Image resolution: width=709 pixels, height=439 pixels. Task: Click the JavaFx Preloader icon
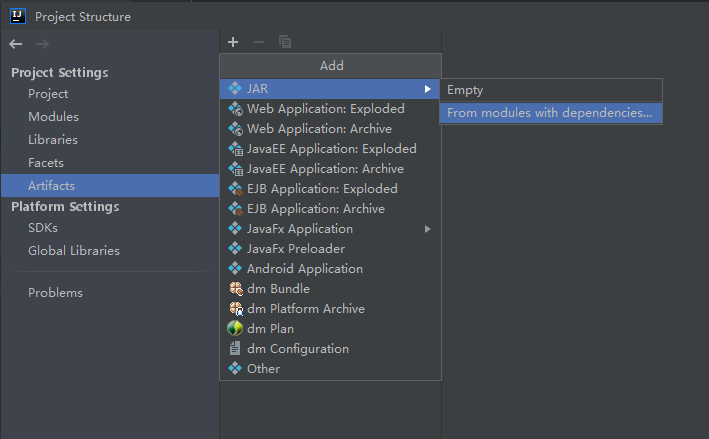tap(235, 248)
